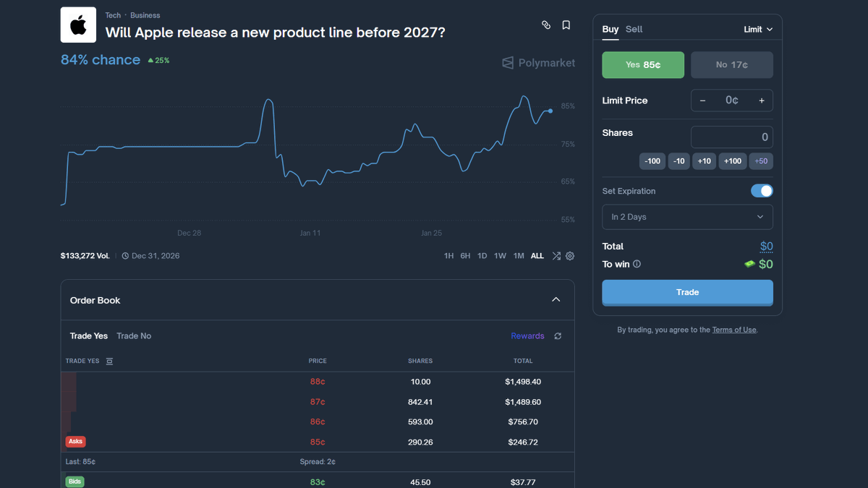Add 10 shares with +10 button

point(704,161)
